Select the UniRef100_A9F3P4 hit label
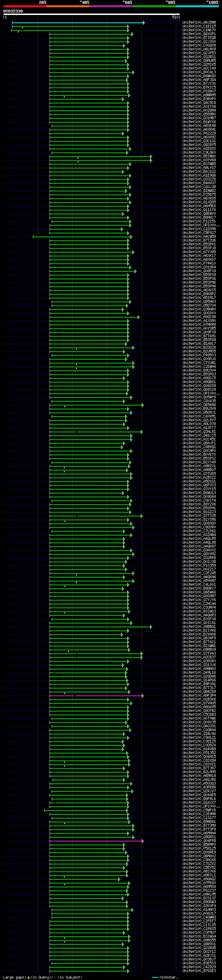The image size is (222, 980). pyautogui.click(x=199, y=696)
